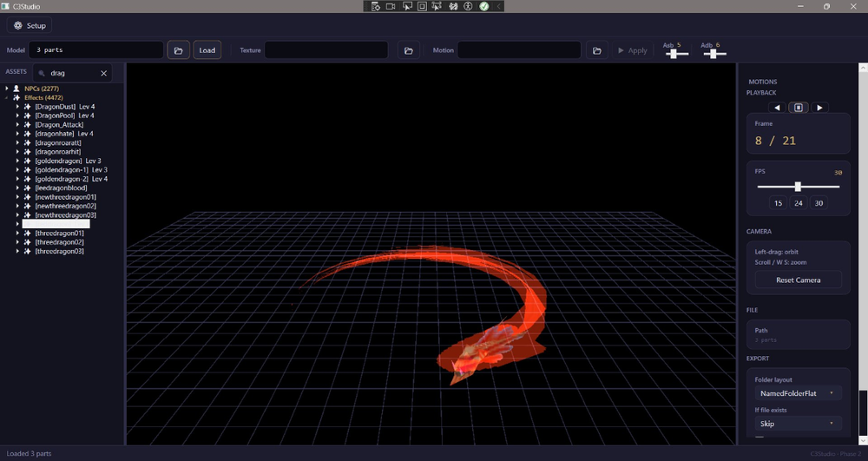Collapse the Effects (4472) category
The width and height of the screenshot is (868, 461).
pos(7,97)
